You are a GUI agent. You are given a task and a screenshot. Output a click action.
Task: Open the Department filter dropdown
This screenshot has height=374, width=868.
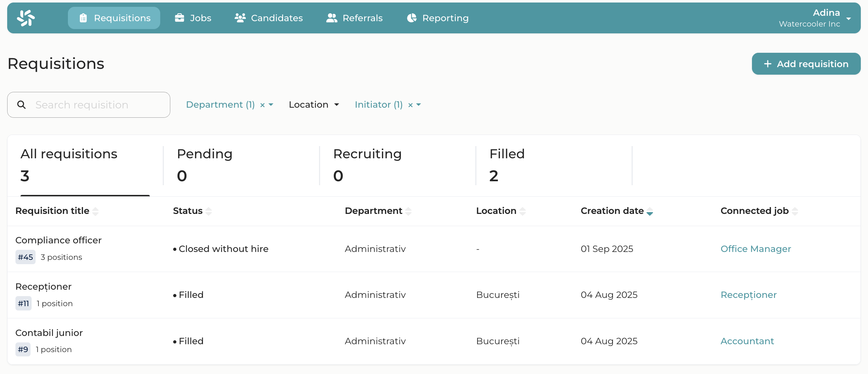tap(220, 105)
